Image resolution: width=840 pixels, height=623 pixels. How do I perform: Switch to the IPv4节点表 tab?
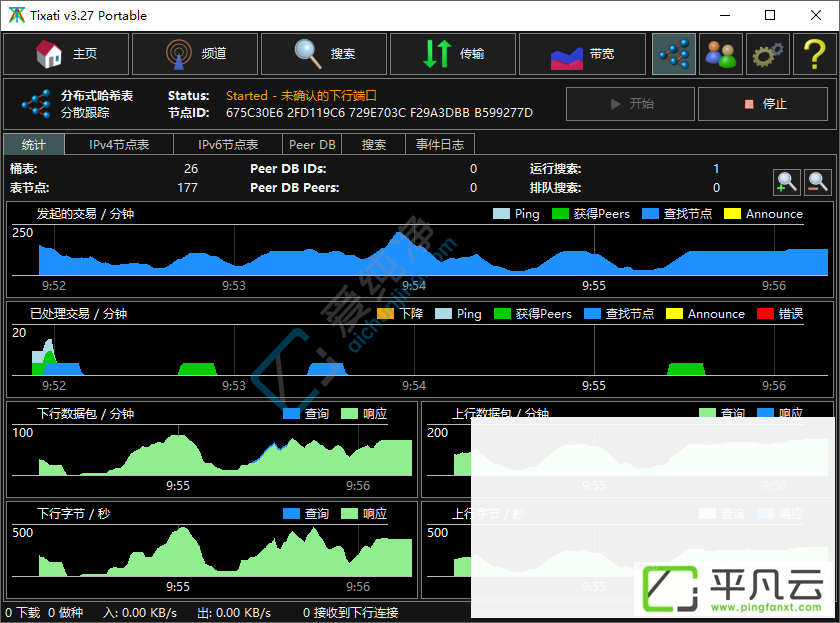click(x=119, y=145)
